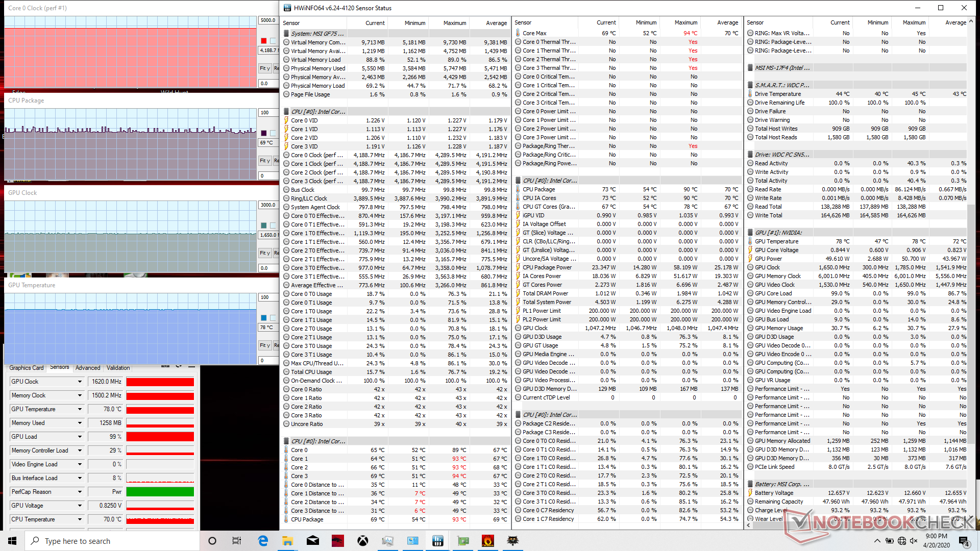Click the FurMark flame icon in taskbar
Screen dimensions: 980x551
coord(488,541)
